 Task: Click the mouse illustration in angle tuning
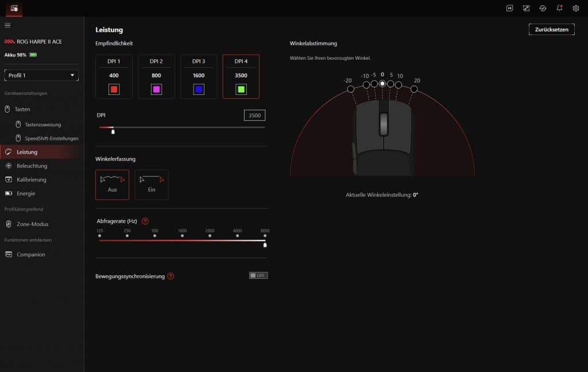[383, 138]
